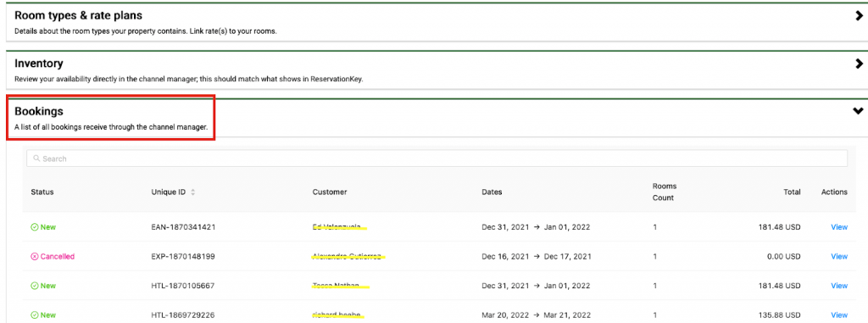Click the Customer column header
This screenshot has height=323, width=868.
[x=330, y=192]
